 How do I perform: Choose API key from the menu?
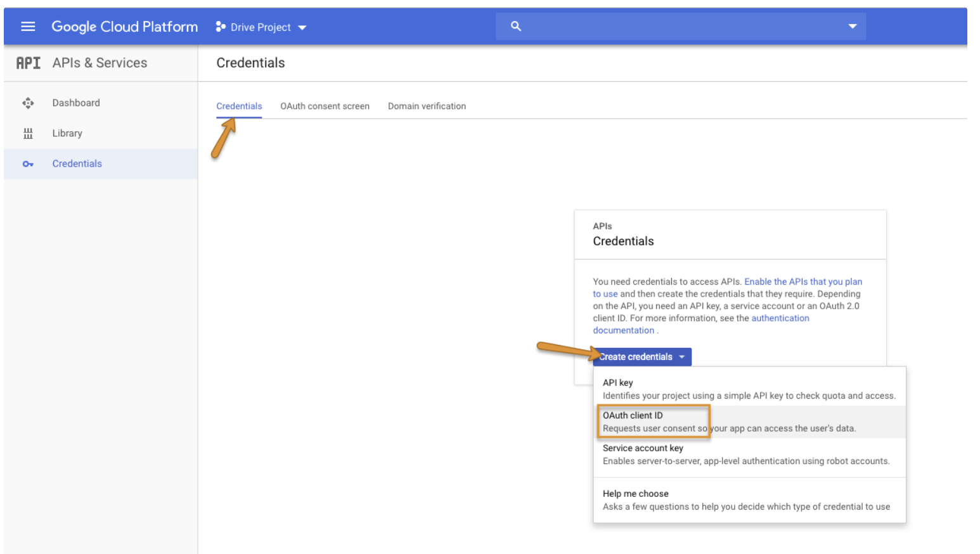click(618, 383)
